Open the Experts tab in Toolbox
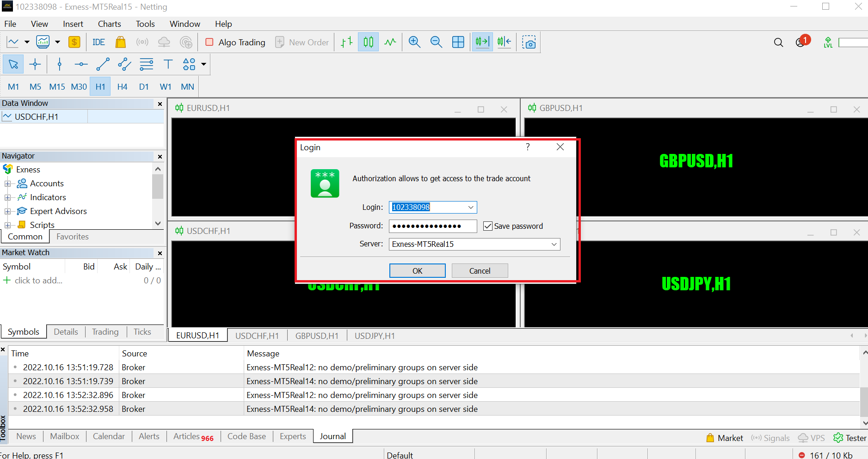The width and height of the screenshot is (868, 459). pyautogui.click(x=293, y=436)
